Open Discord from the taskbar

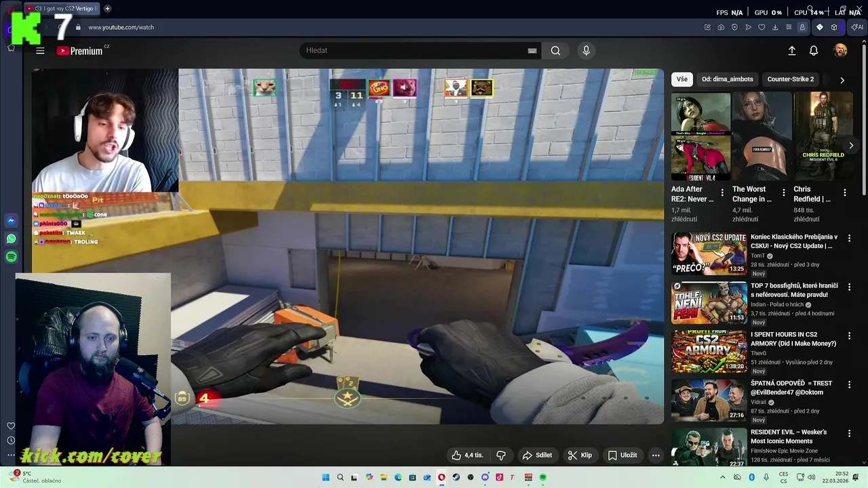coord(485,477)
